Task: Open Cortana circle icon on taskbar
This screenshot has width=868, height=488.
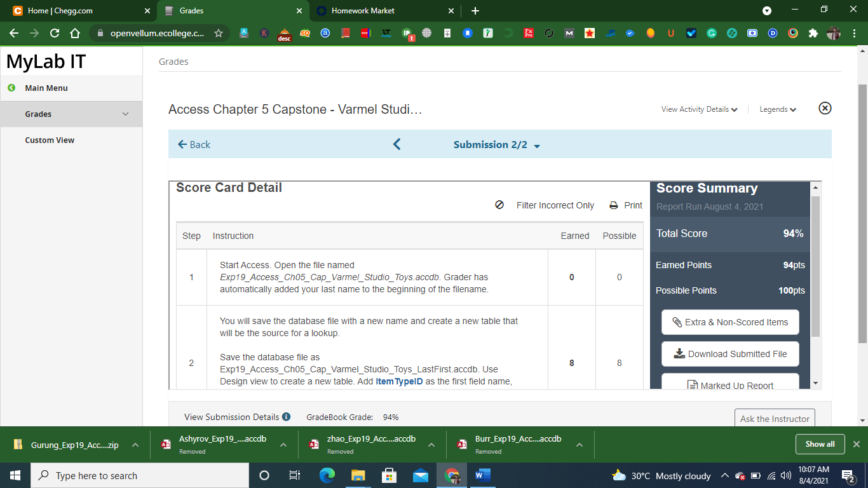Action: click(x=264, y=475)
